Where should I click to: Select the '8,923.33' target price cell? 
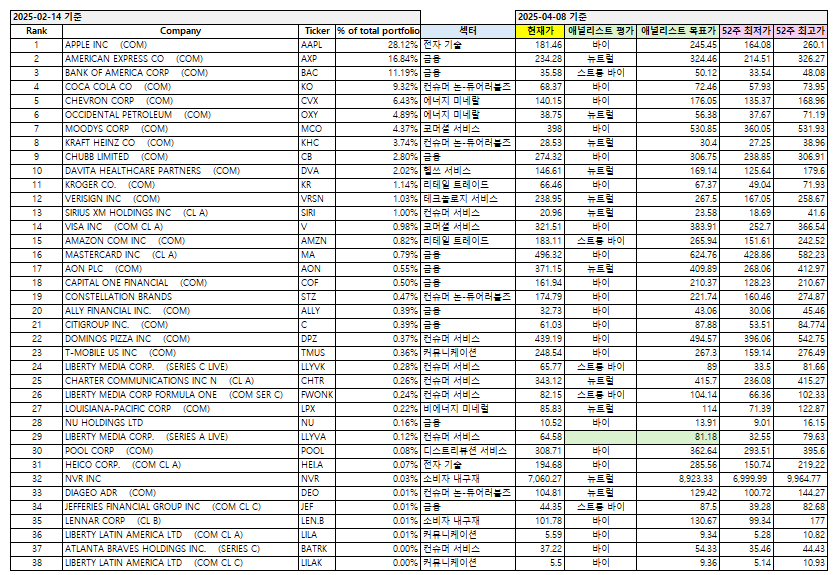678,478
